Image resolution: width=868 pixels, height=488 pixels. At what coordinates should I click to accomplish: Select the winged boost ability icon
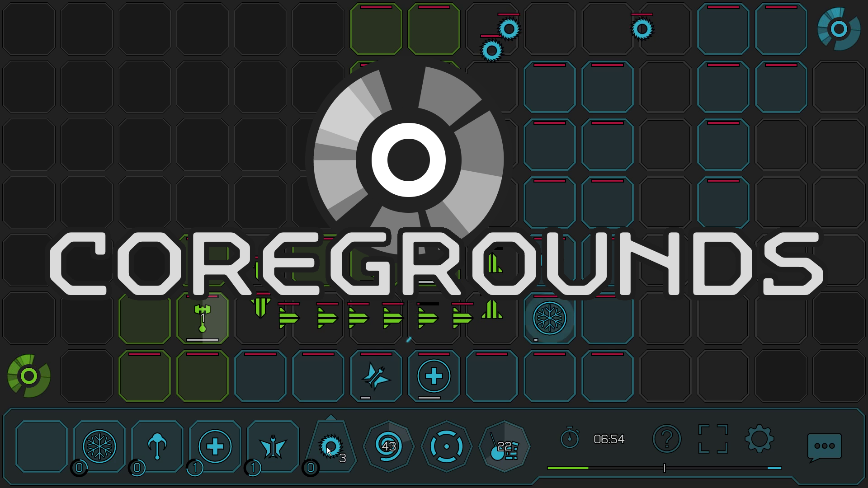click(274, 446)
